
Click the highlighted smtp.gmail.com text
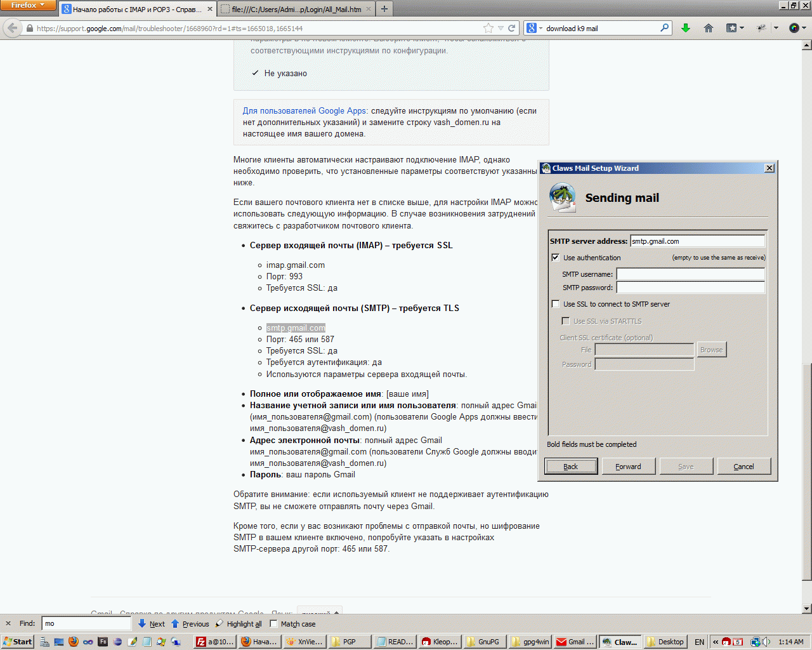pyautogui.click(x=296, y=328)
